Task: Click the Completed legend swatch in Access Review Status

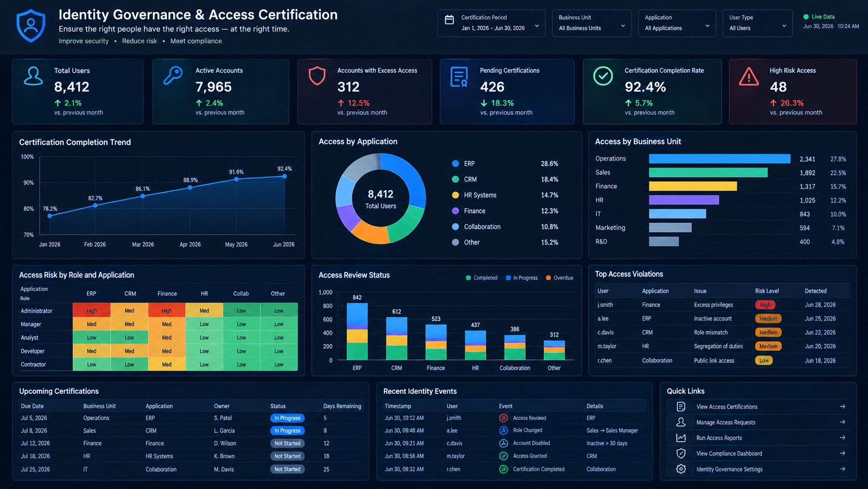Action: 469,278
